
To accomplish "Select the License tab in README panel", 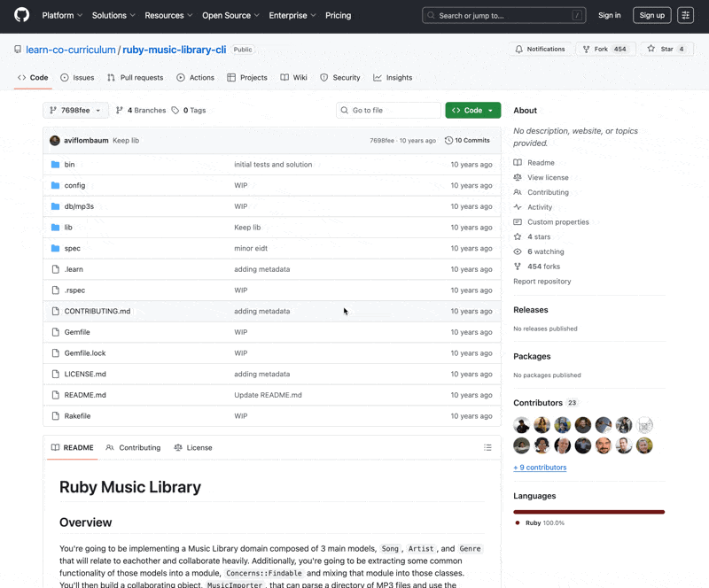I will tap(193, 447).
